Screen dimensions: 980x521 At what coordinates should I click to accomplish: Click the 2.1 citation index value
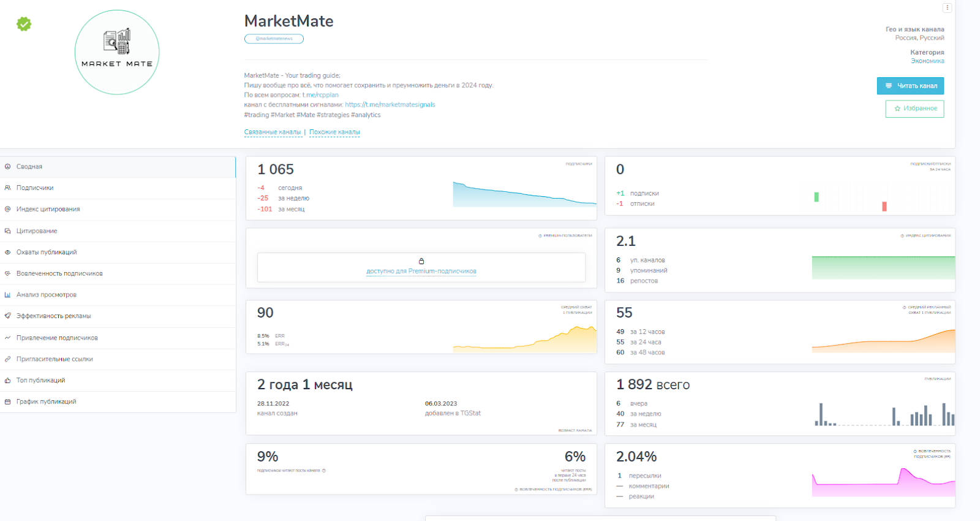(x=626, y=241)
